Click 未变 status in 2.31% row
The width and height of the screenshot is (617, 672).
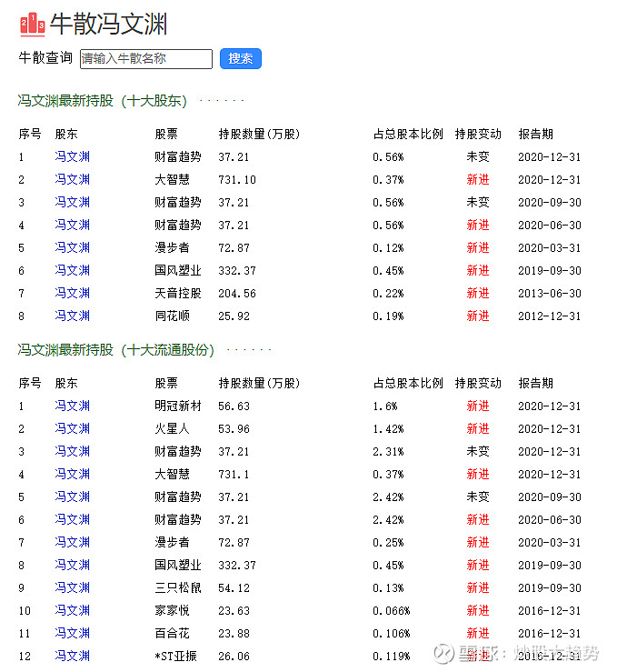click(x=478, y=451)
